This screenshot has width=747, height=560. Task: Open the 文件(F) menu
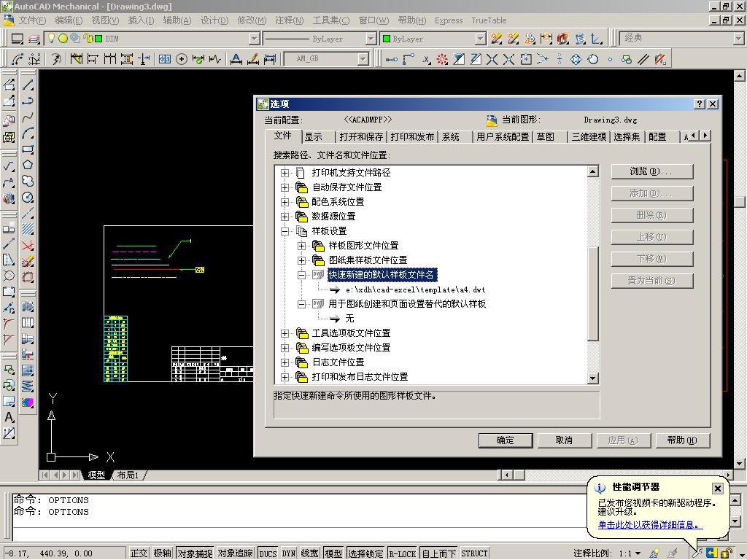pos(32,20)
